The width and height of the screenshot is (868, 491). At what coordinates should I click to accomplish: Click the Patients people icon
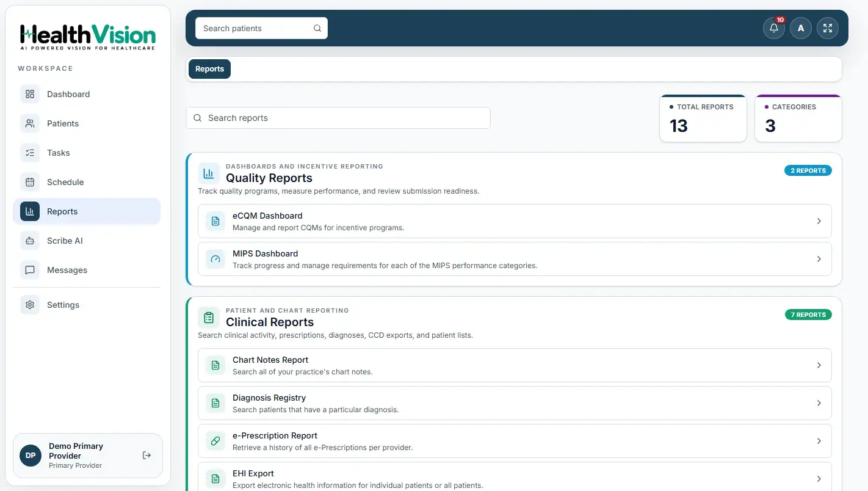tap(30, 123)
